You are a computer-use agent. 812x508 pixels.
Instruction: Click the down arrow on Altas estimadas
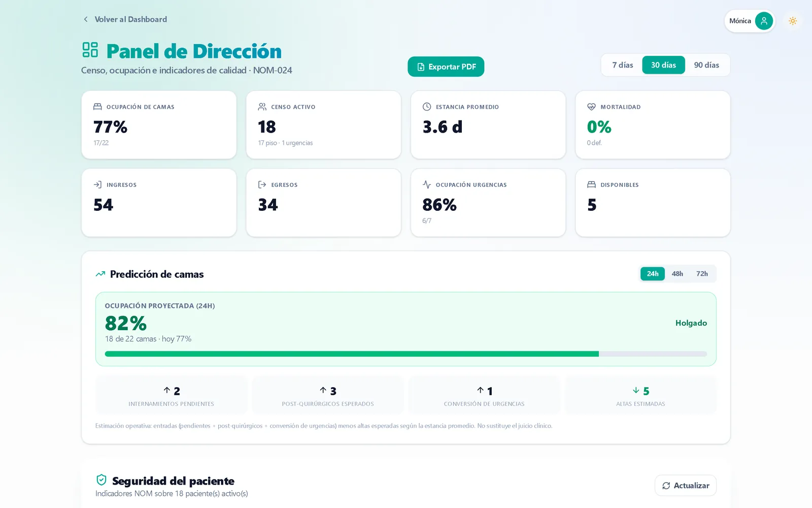636,390
